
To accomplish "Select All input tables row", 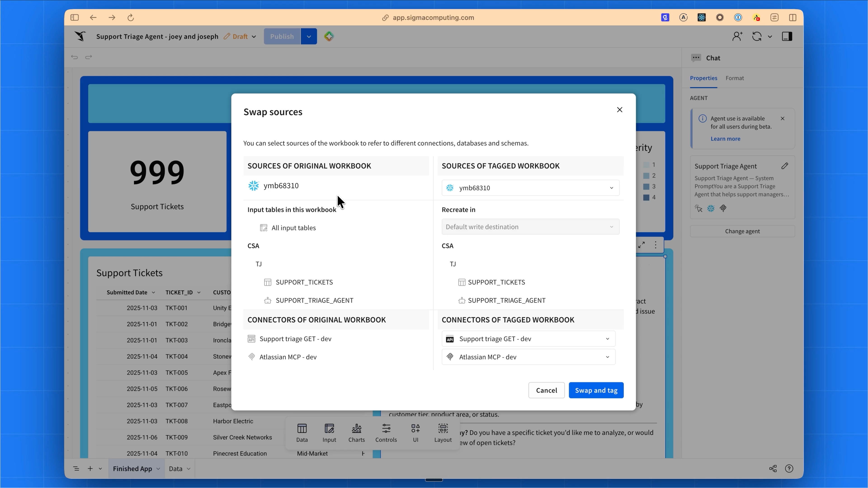I will 288,228.
